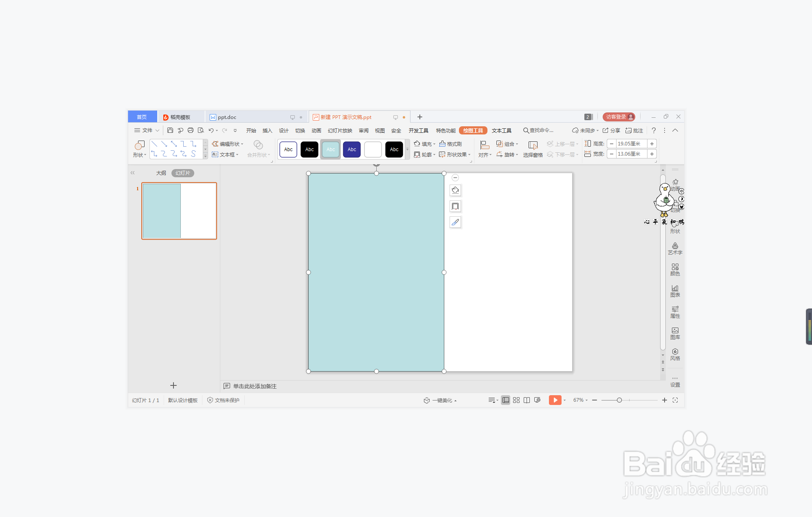Open 图表 chart sidebar panel

675,291
